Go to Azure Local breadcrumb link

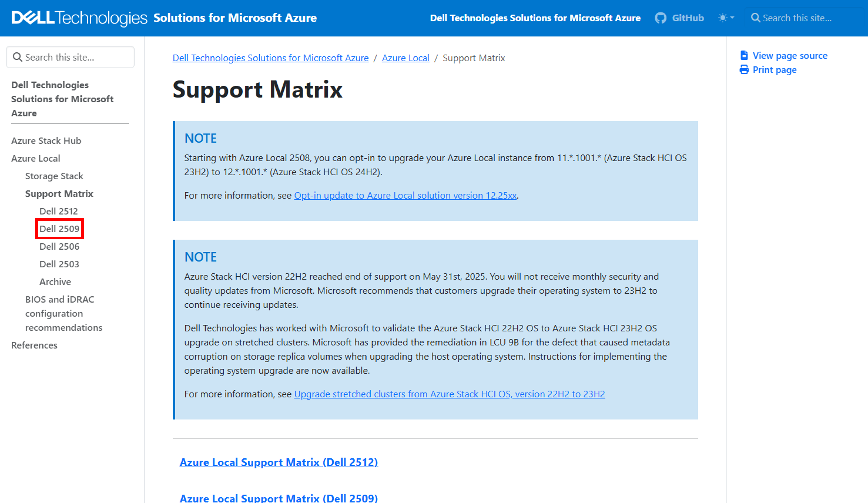tap(405, 58)
